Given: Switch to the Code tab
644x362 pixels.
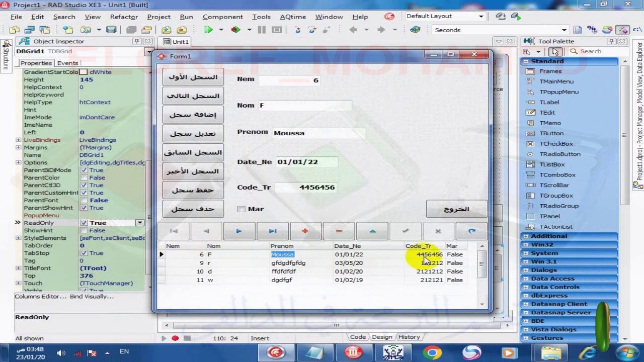Looking at the screenshot, I should 358,337.
